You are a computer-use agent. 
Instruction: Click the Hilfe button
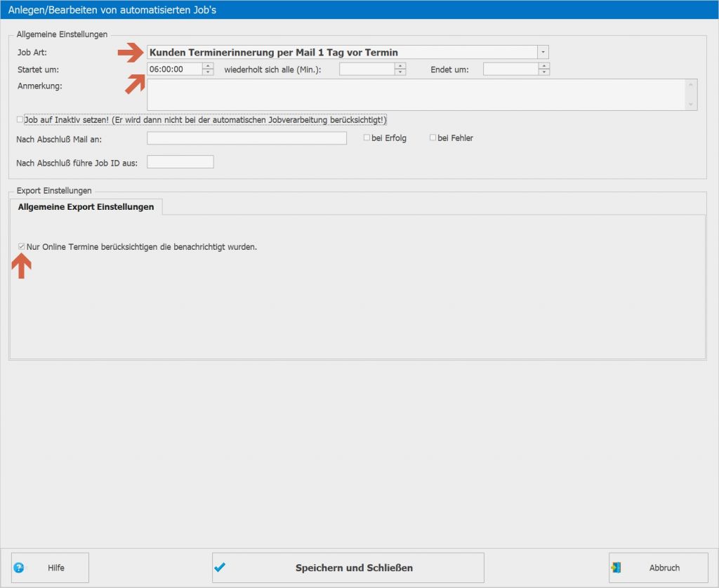[x=50, y=568]
